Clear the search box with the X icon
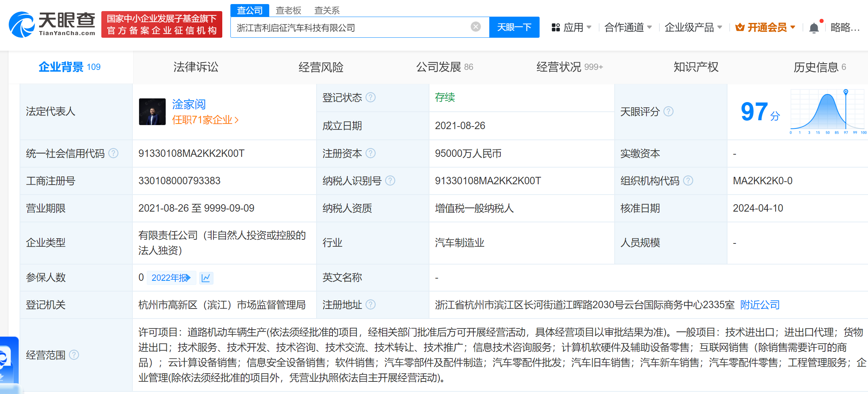 [x=476, y=27]
